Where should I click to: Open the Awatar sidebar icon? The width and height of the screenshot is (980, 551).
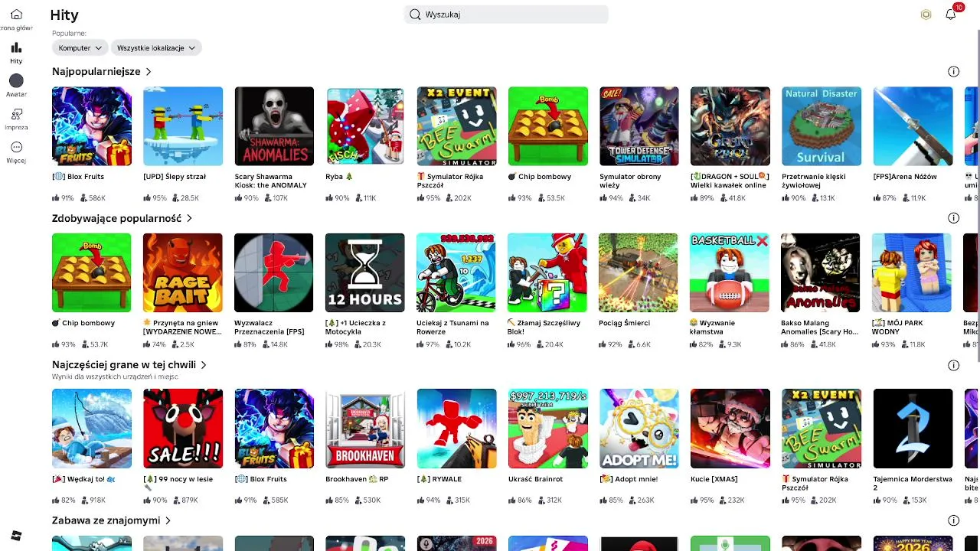tap(16, 80)
